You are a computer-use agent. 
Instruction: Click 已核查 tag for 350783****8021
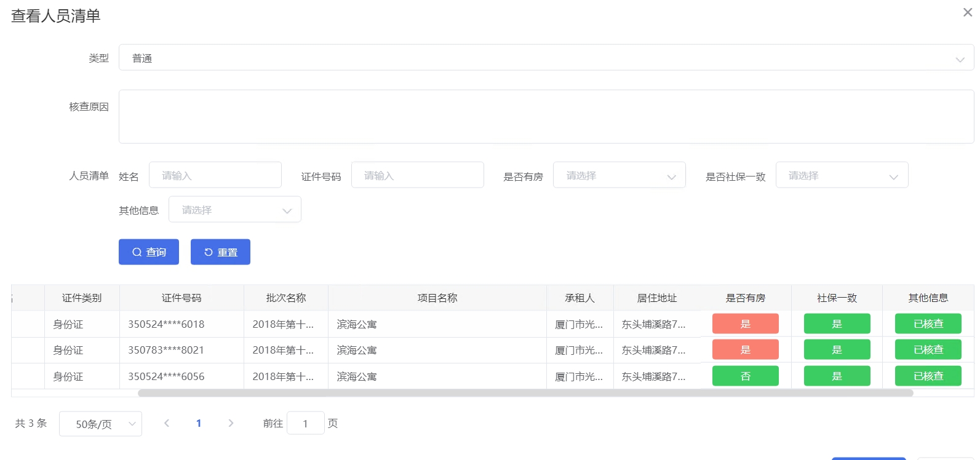click(928, 349)
